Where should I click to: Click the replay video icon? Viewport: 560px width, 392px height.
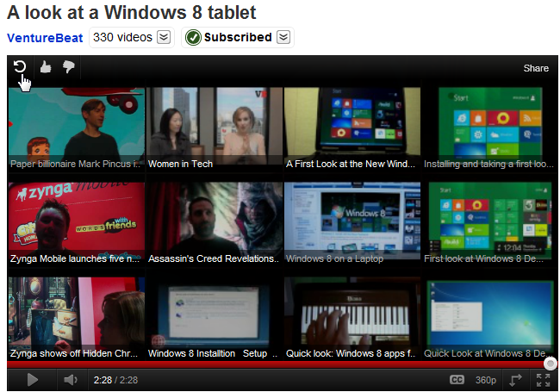coord(20,66)
